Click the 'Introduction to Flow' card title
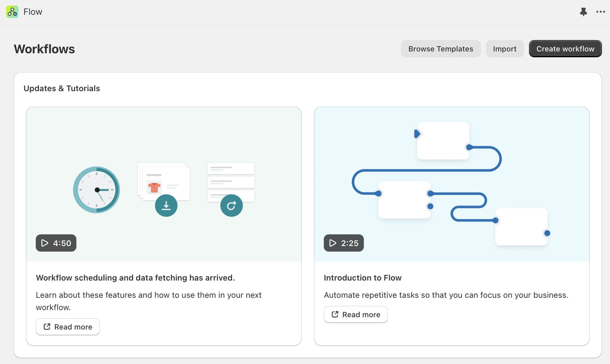Image resolution: width=610 pixels, height=364 pixels. pyautogui.click(x=362, y=278)
